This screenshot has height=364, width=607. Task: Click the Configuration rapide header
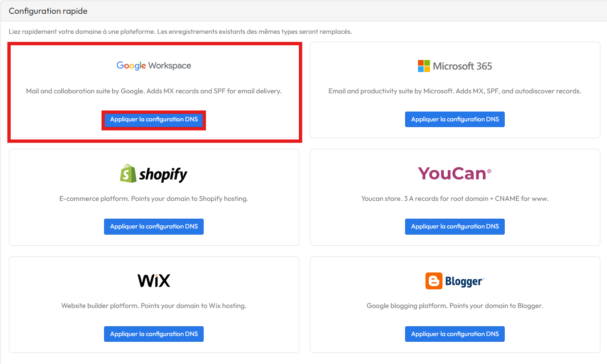pyautogui.click(x=48, y=11)
